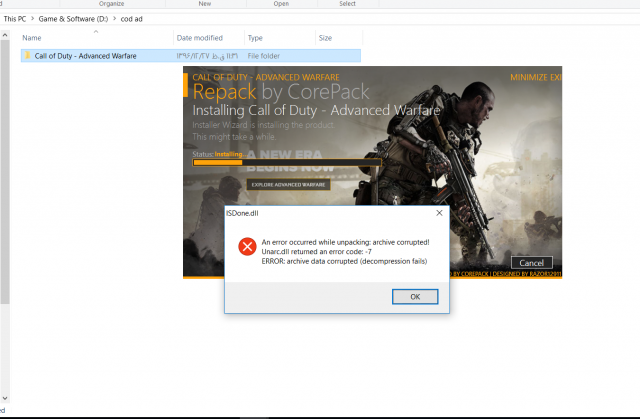Screen dimensions: 640x419
Task: Click the Select ribbon group label
Action: click(x=347, y=4)
